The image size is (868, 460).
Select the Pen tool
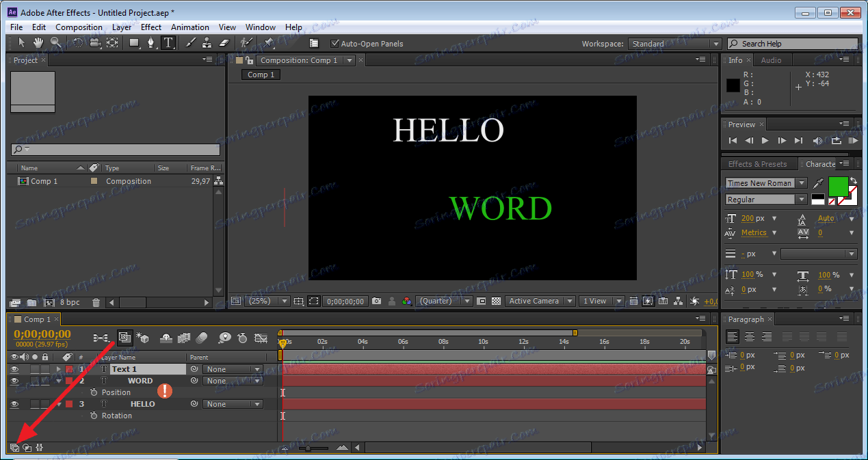tap(151, 43)
